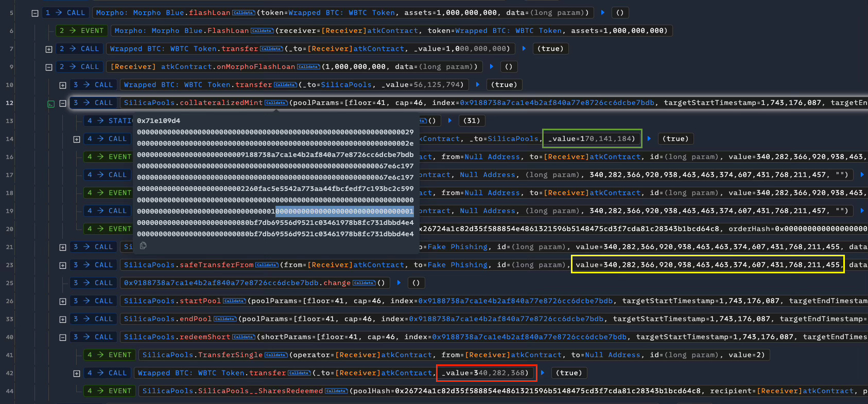Expand the line 21 depth-3 CALL row
The image size is (868, 404).
click(x=63, y=247)
